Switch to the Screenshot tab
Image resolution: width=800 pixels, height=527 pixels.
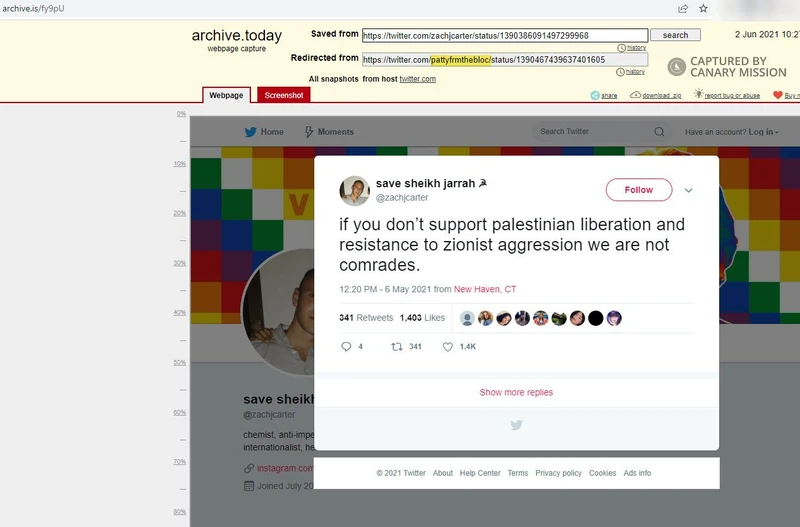pyautogui.click(x=284, y=95)
